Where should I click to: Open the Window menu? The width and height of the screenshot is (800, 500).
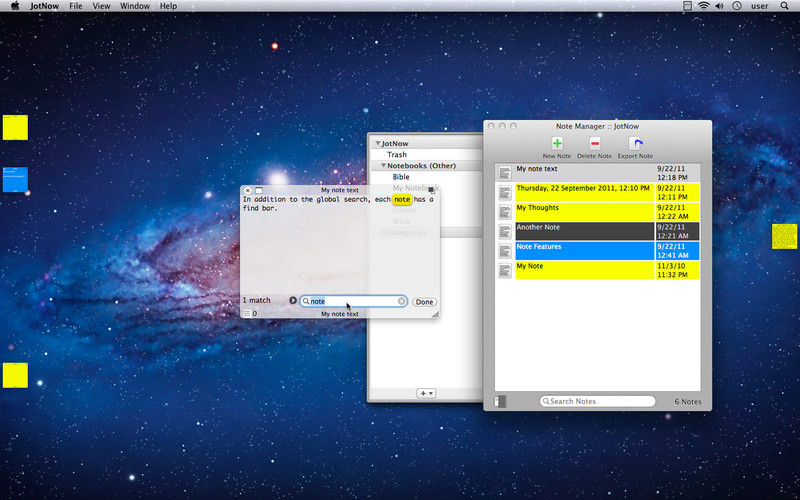[135, 6]
